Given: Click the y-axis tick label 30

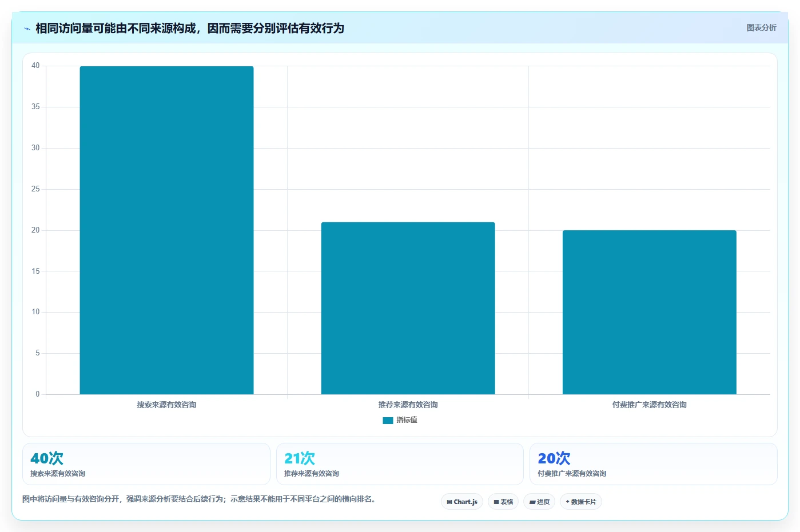Looking at the screenshot, I should (x=35, y=148).
